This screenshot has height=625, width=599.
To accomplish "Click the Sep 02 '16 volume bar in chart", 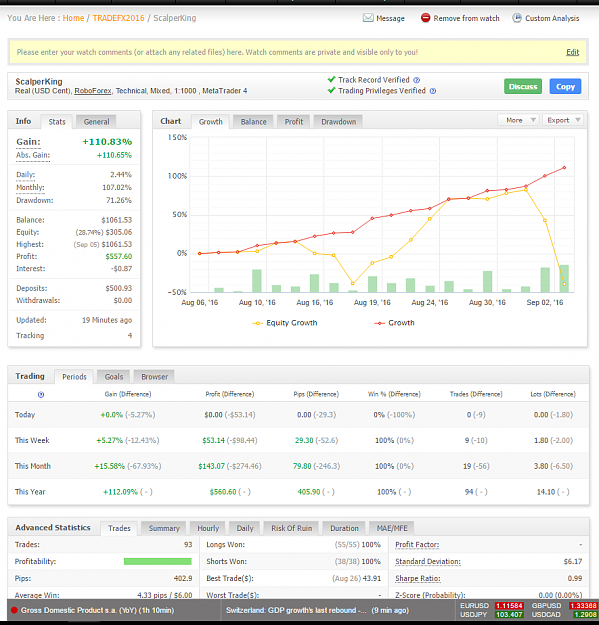I will (x=545, y=280).
